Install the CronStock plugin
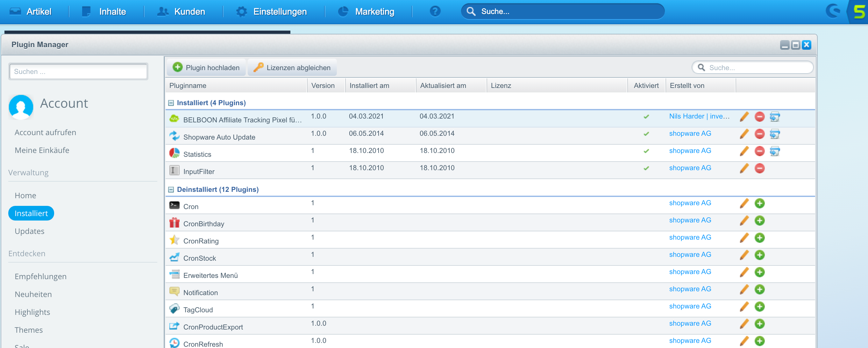The width and height of the screenshot is (868, 348). (x=759, y=255)
